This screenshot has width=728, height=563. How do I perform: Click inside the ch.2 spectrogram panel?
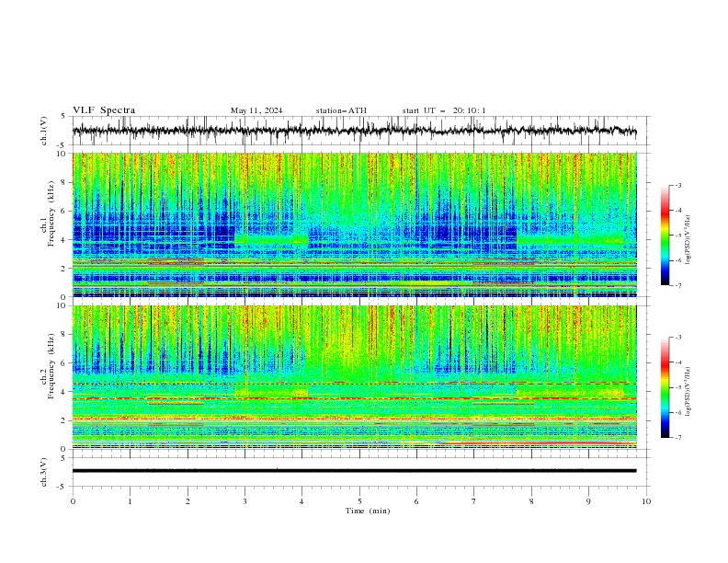[x=354, y=377]
